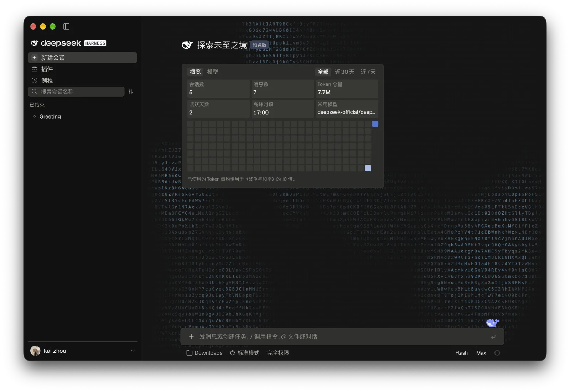Click the send return-arrow icon
The height and width of the screenshot is (392, 570).
tap(493, 337)
